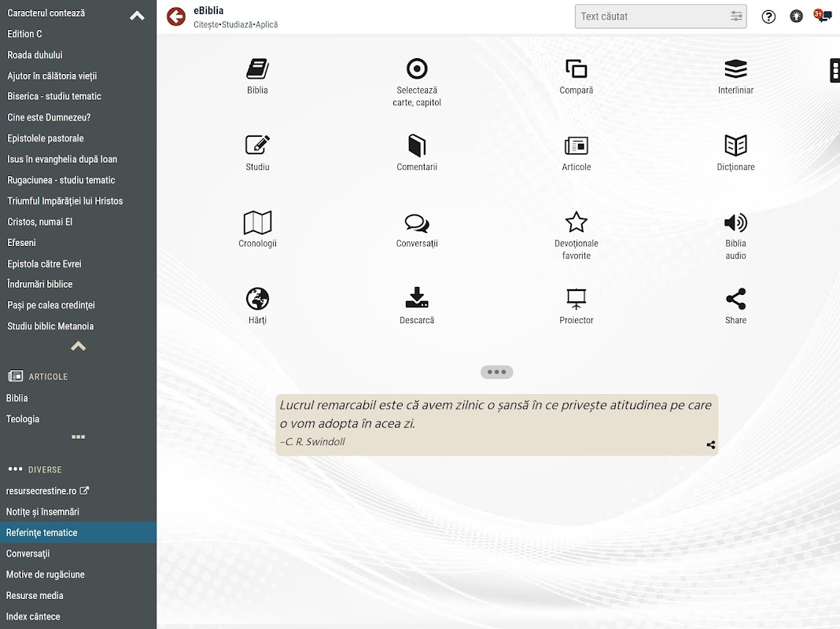Image resolution: width=840 pixels, height=629 pixels.
Task: Collapse list with top chevron by Caracterul contează
Action: click(x=137, y=16)
